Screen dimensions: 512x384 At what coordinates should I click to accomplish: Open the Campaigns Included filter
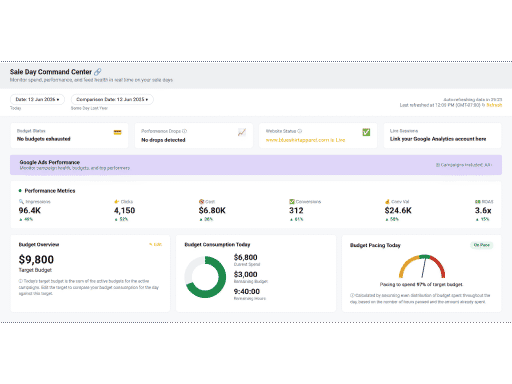464,165
